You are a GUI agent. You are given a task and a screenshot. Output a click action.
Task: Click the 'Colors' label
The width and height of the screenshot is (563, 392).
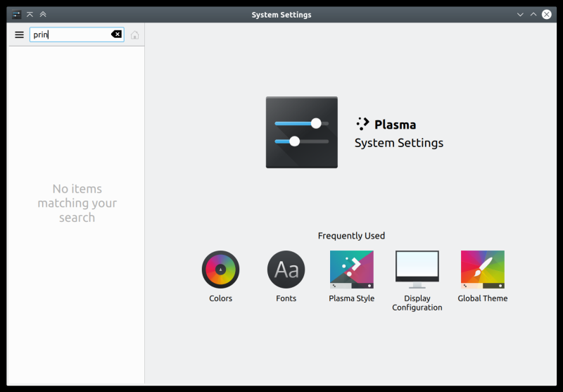[220, 298]
